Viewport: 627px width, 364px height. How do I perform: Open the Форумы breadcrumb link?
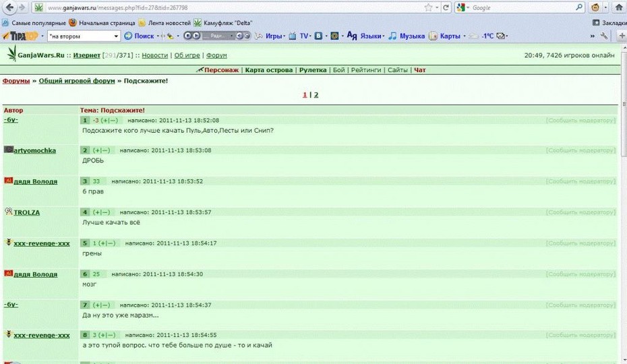coord(16,81)
